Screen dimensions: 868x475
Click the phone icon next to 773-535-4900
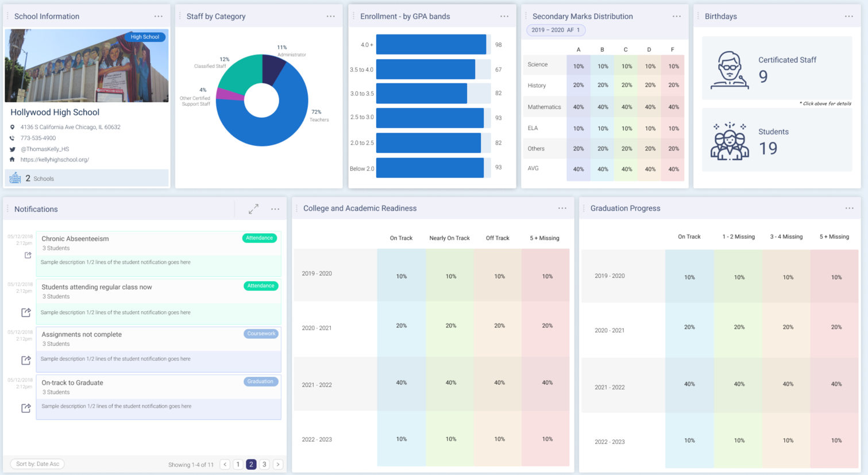(x=12, y=138)
